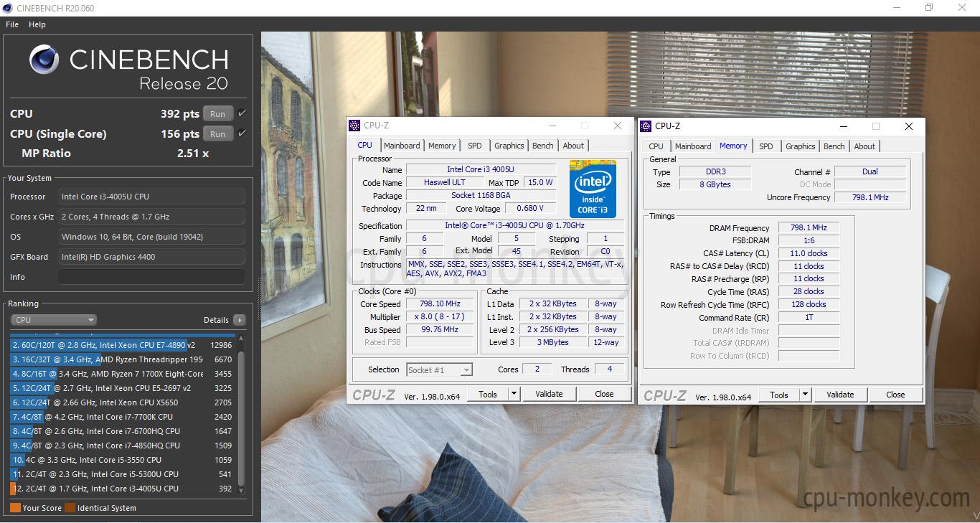Select Mainboard tab in right CPU-Z window
The image size is (980, 523).
[x=693, y=146]
